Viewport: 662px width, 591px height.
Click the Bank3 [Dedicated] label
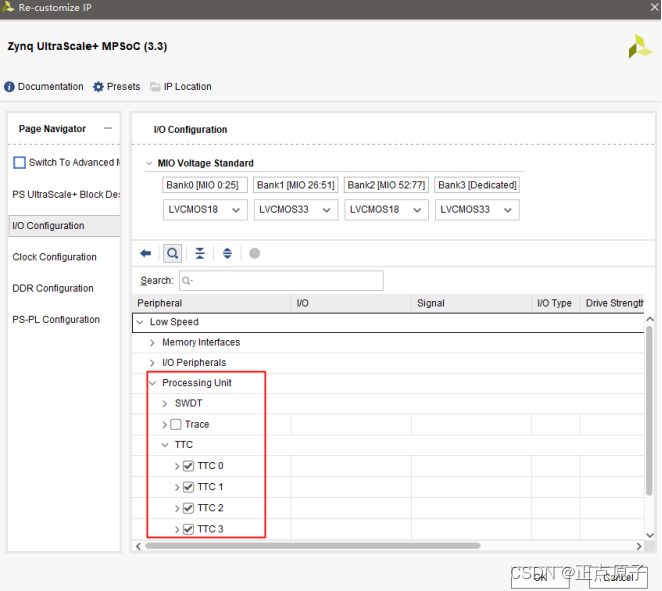(477, 185)
